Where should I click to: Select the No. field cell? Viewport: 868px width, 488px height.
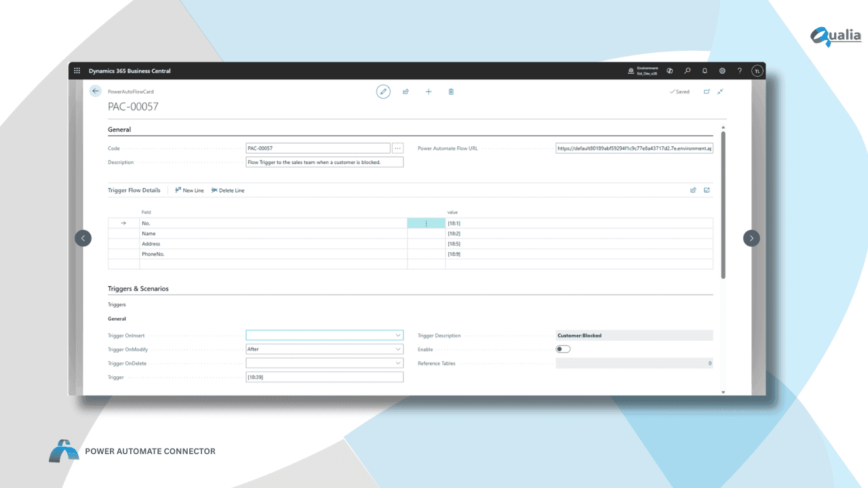tap(273, 223)
